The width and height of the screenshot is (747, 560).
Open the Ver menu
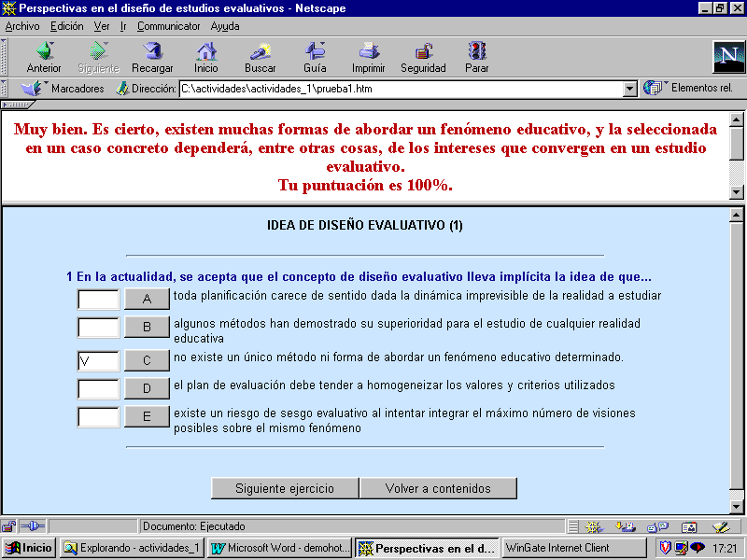tap(102, 26)
